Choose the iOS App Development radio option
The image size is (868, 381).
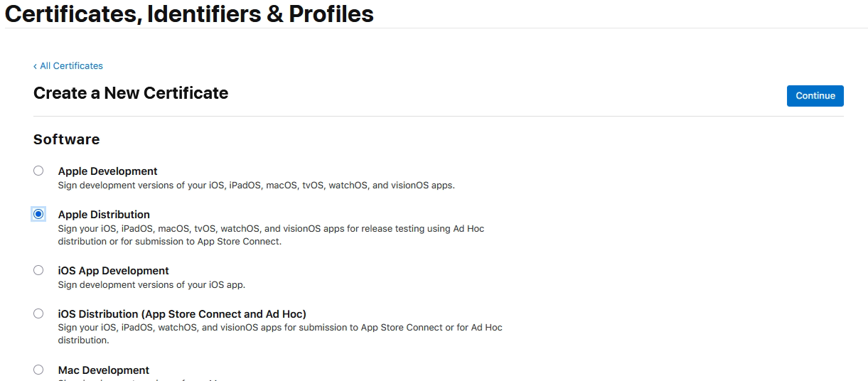(38, 270)
